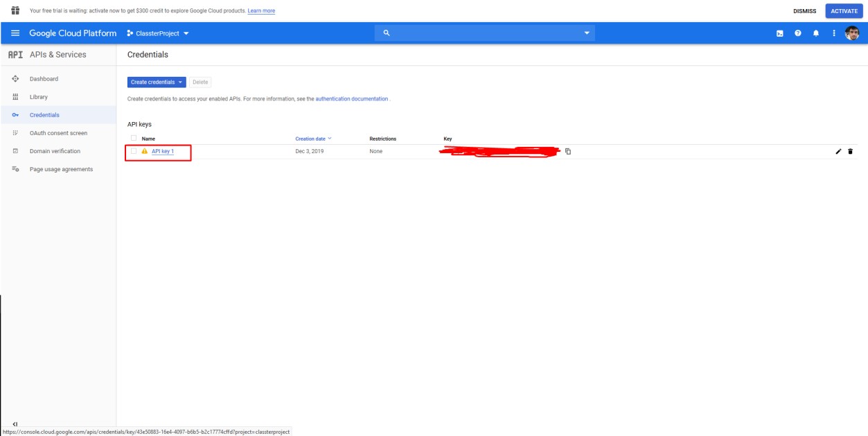This screenshot has width=868, height=436.
Task: Open the hamburger navigation menu
Action: click(x=15, y=33)
